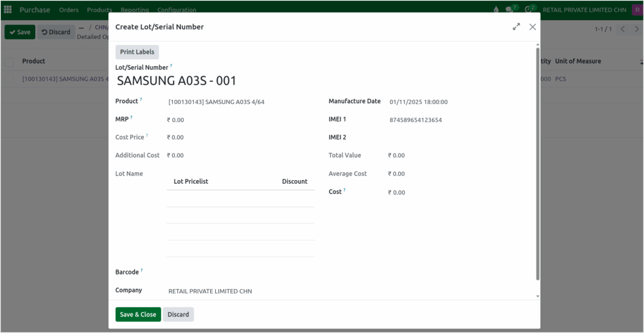Click the PCS unit cell
The height and width of the screenshot is (333, 644).
pyautogui.click(x=560, y=79)
